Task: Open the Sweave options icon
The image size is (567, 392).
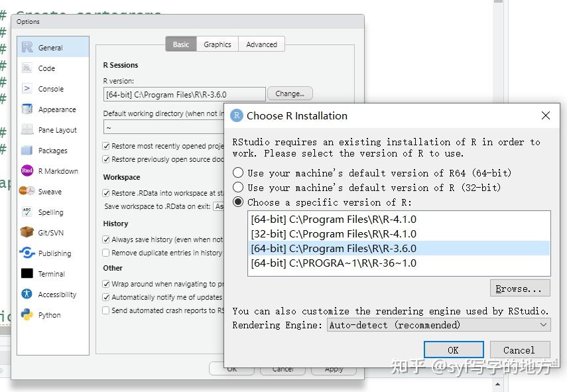Action: click(27, 191)
